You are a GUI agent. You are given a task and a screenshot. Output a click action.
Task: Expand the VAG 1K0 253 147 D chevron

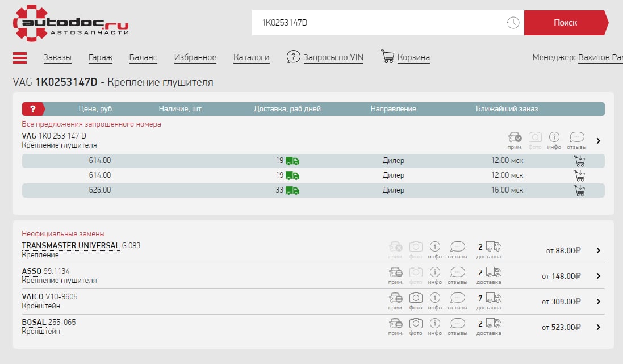(599, 141)
